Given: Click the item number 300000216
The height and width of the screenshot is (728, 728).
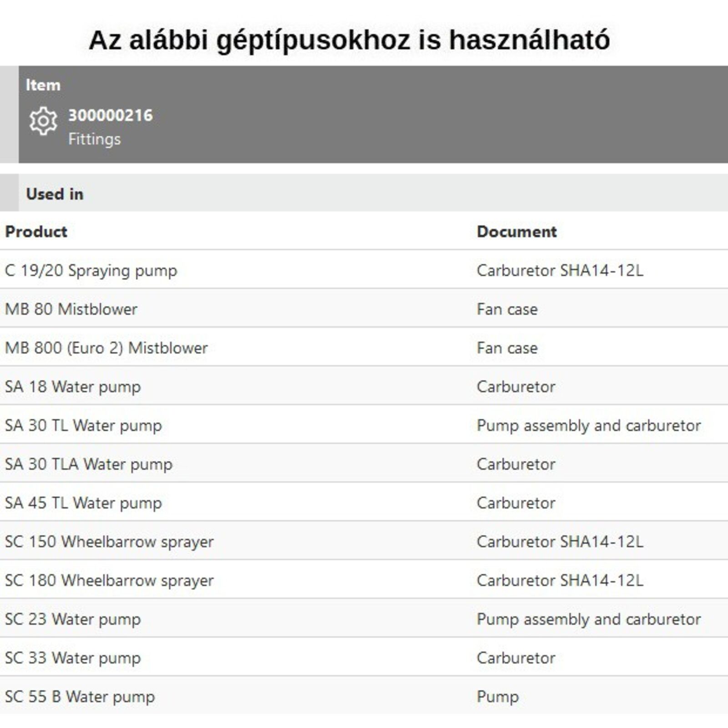Looking at the screenshot, I should point(111,116).
